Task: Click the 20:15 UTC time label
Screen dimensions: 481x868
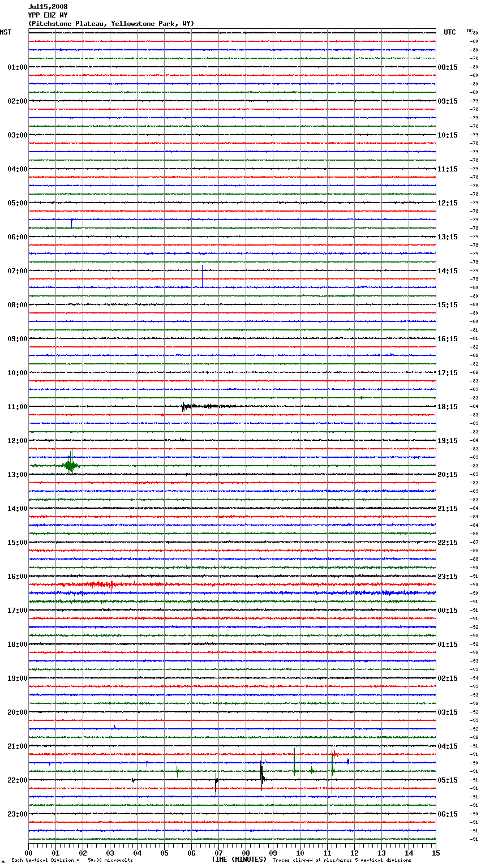Action: tap(448, 475)
